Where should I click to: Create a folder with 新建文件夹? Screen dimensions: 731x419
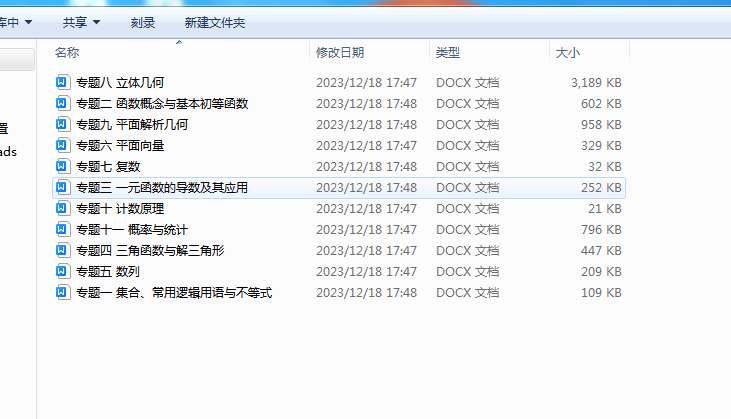pyautogui.click(x=215, y=22)
